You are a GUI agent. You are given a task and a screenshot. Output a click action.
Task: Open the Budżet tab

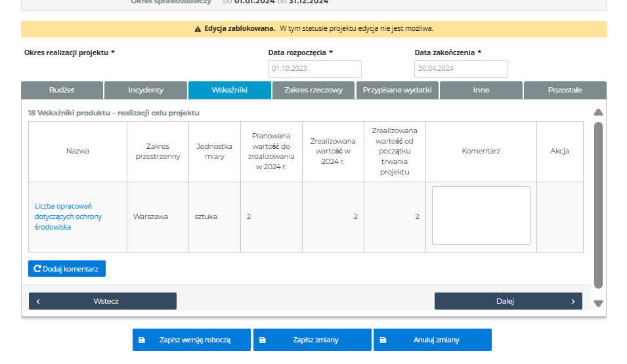point(62,91)
